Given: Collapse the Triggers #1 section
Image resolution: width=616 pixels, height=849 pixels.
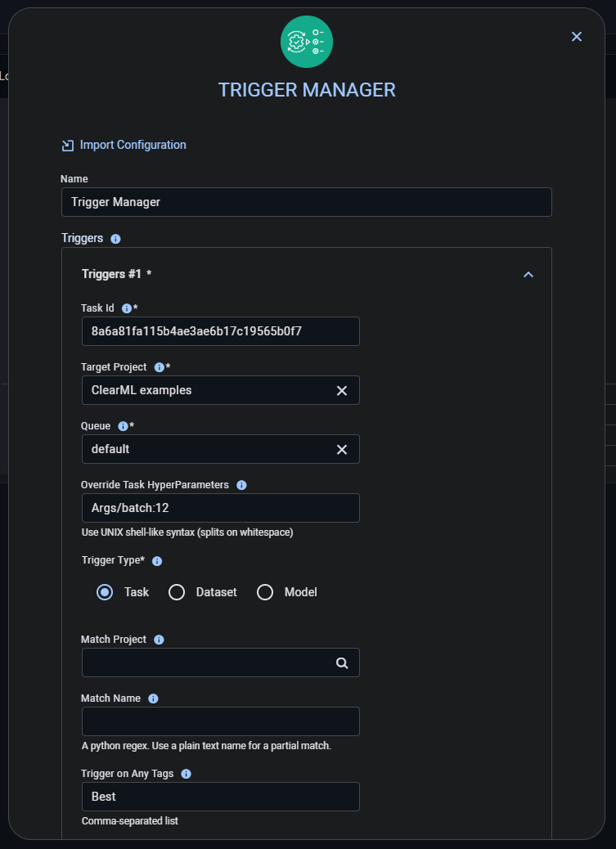Looking at the screenshot, I should point(528,275).
